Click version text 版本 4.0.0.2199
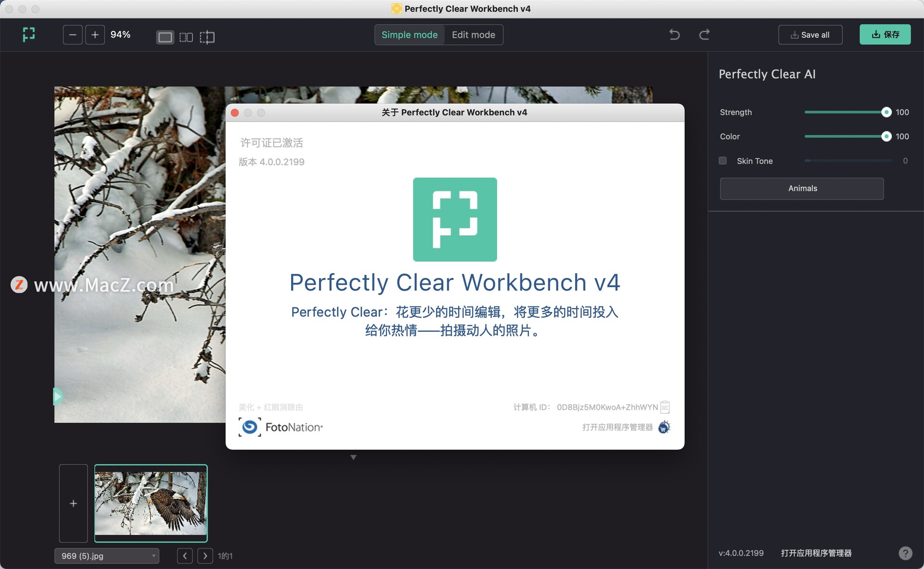Screen dimensions: 924x569 coord(271,162)
